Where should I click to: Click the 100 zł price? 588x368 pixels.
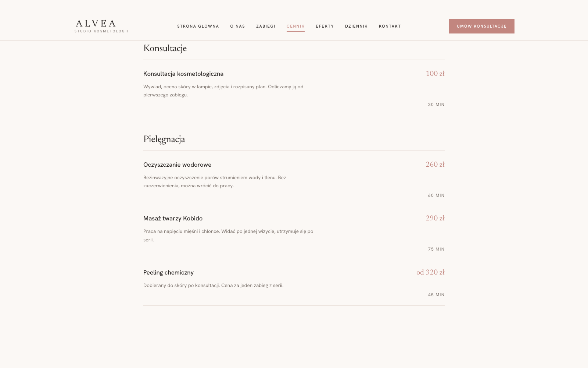pyautogui.click(x=435, y=74)
